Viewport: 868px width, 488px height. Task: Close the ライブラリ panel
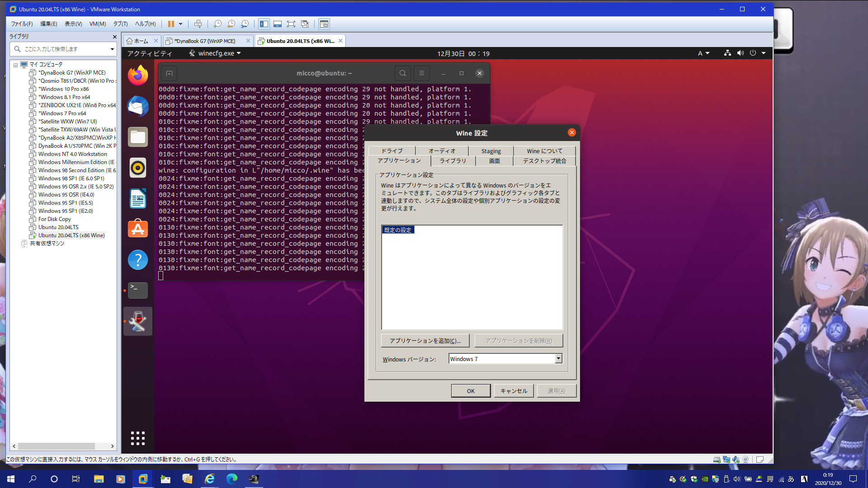point(114,37)
